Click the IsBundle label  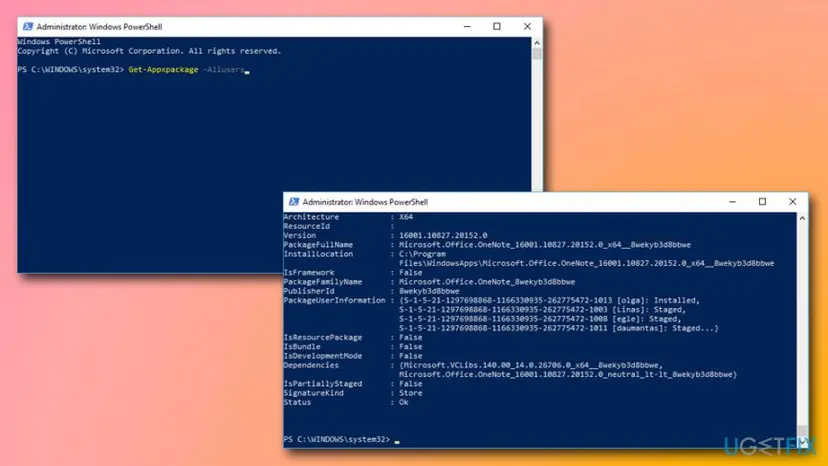[x=302, y=347]
